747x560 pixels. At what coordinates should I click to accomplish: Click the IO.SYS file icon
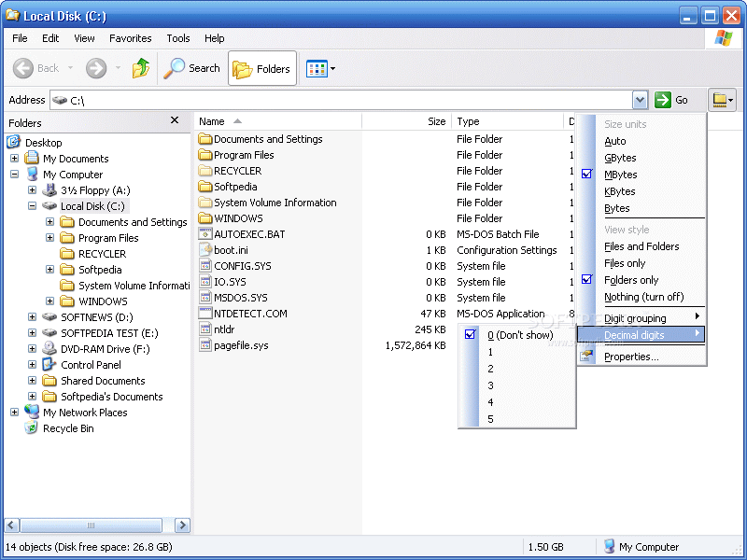click(204, 282)
